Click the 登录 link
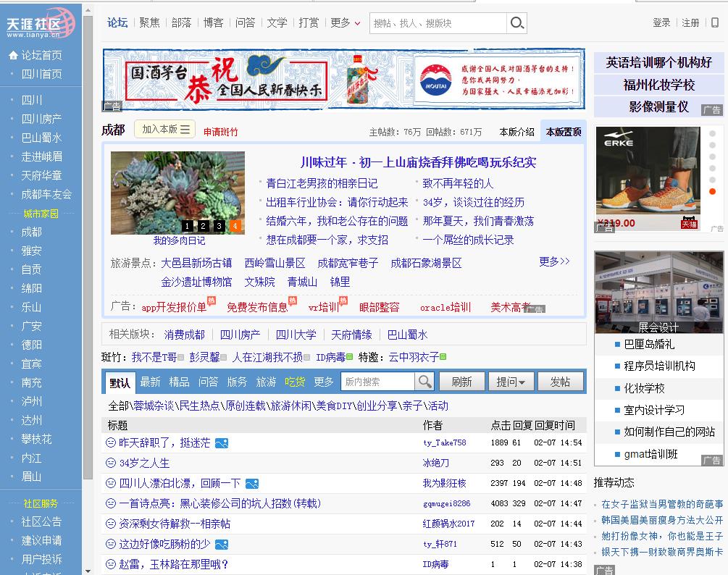 coord(661,22)
